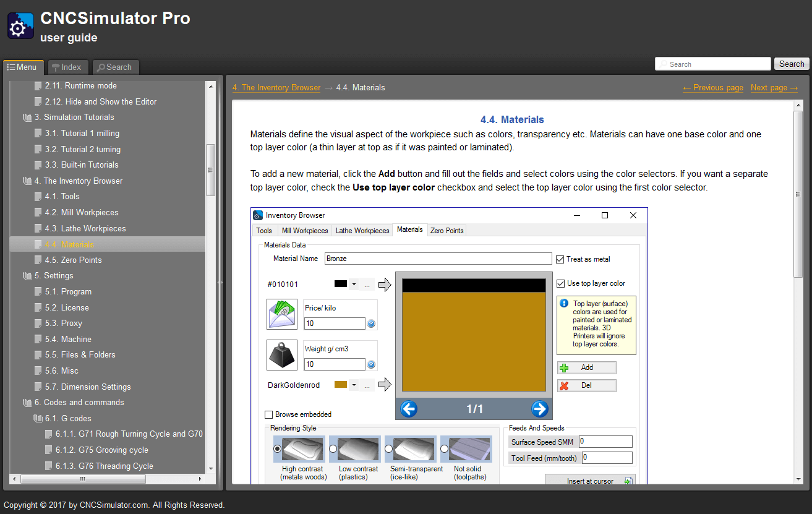This screenshot has width=812, height=514.
Task: Toggle Use top layer color checkbox
Action: (560, 283)
